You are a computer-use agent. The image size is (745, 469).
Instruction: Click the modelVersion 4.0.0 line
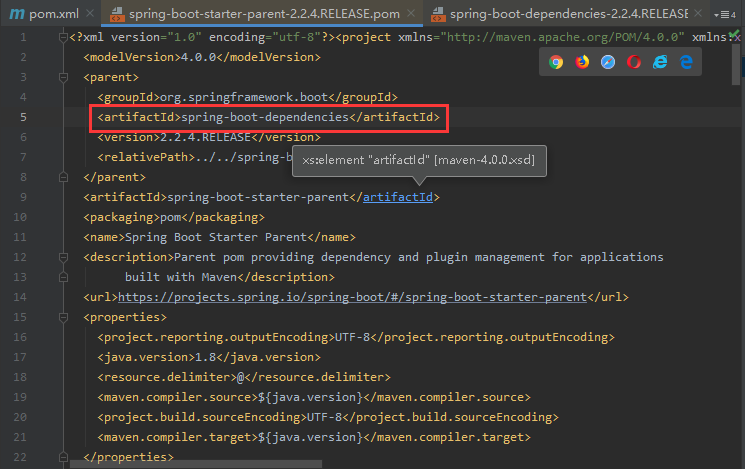point(202,57)
